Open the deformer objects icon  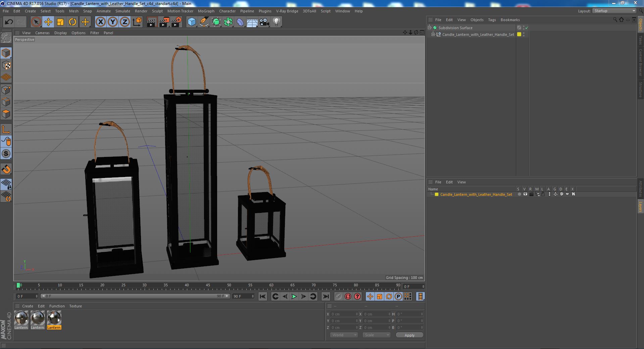(x=240, y=22)
